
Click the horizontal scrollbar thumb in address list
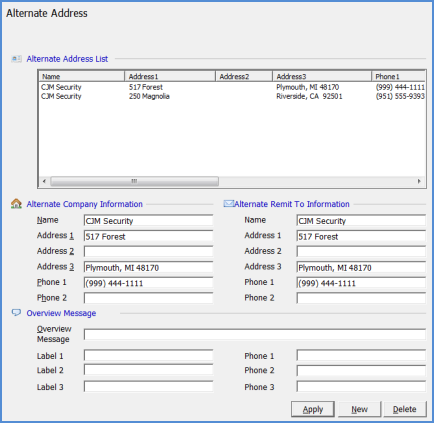134,181
